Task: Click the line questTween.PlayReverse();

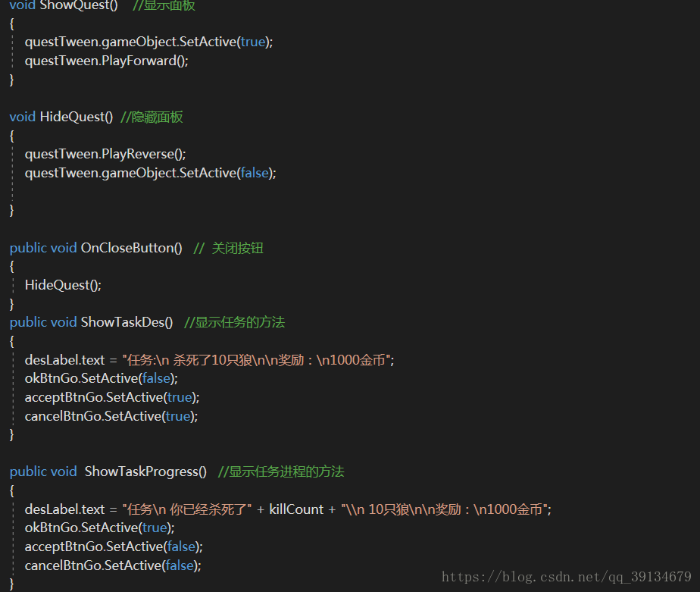Action: [x=105, y=154]
